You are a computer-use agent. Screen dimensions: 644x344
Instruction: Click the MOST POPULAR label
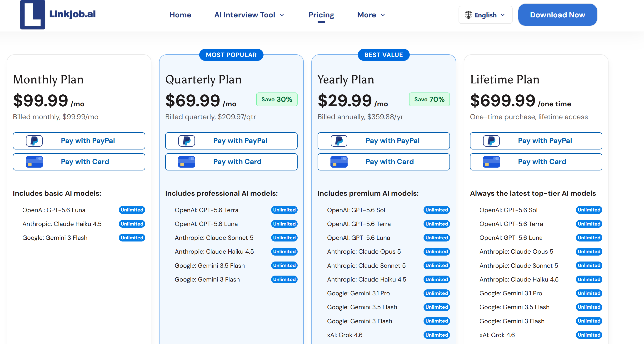[231, 55]
